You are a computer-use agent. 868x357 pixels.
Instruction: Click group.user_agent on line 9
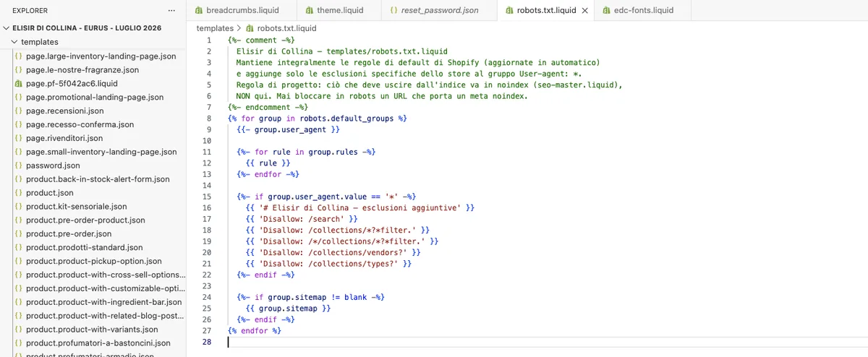290,129
